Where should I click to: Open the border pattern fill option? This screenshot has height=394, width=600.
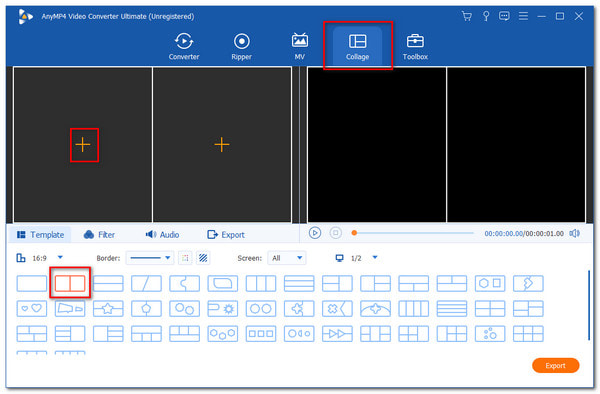[x=203, y=258]
